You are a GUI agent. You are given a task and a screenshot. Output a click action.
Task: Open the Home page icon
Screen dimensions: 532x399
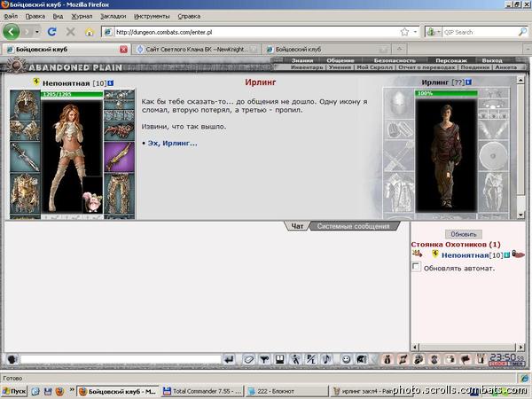pyautogui.click(x=90, y=32)
